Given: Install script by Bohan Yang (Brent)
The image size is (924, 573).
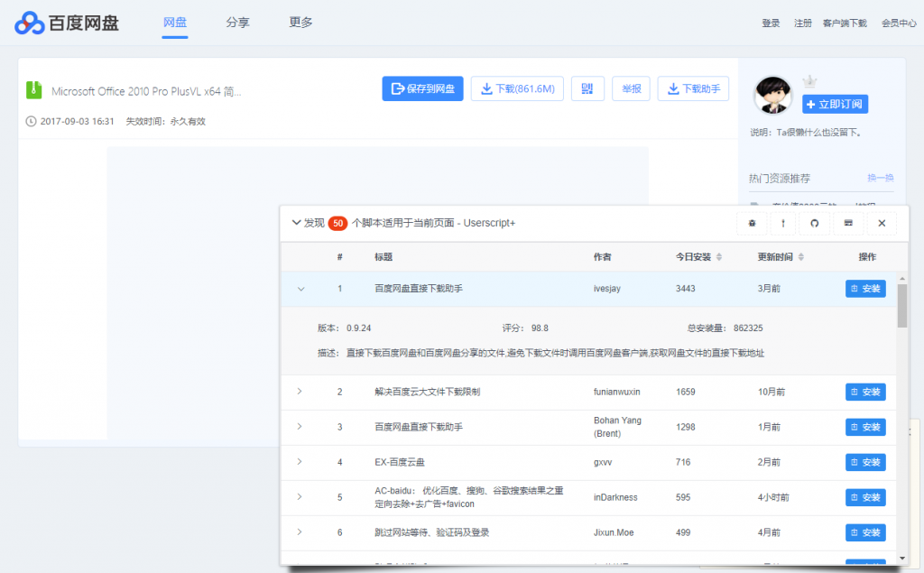Looking at the screenshot, I should (865, 427).
